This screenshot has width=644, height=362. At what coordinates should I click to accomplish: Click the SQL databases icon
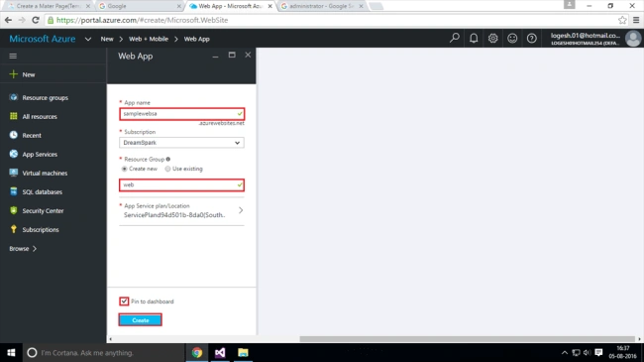[14, 191]
